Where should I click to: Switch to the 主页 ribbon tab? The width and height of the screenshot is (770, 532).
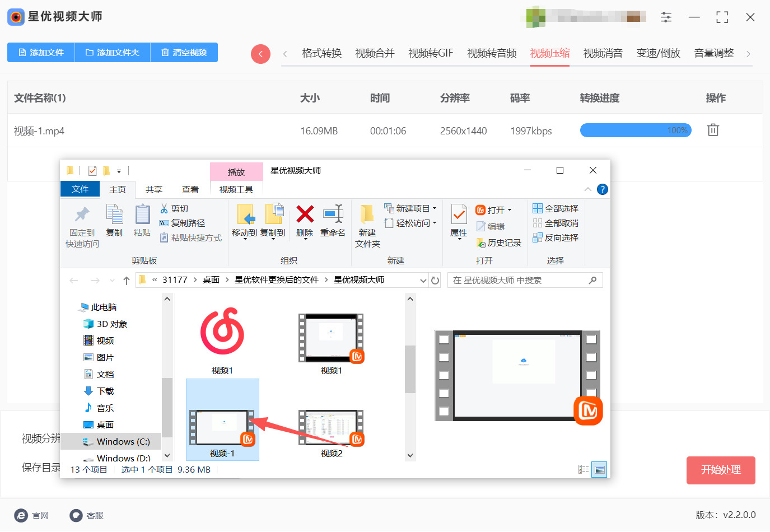coord(118,190)
